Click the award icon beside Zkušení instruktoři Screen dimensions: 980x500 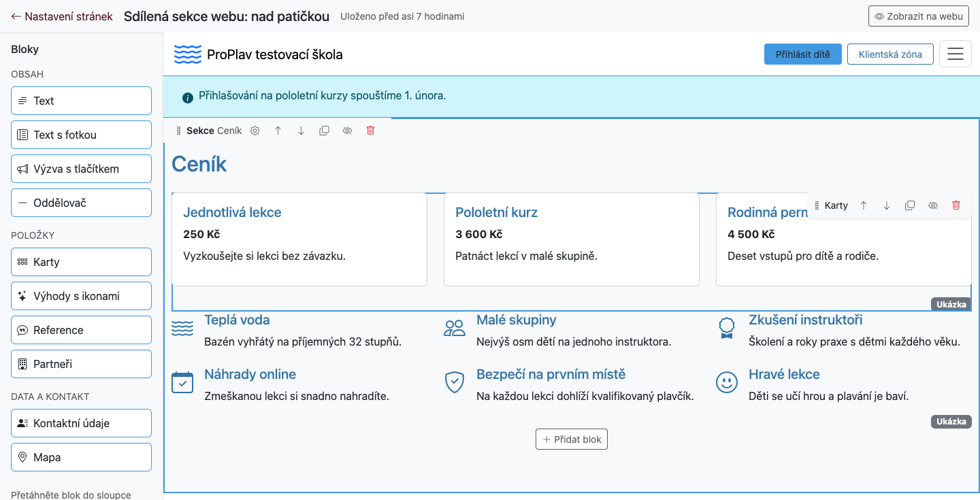pyautogui.click(x=727, y=328)
